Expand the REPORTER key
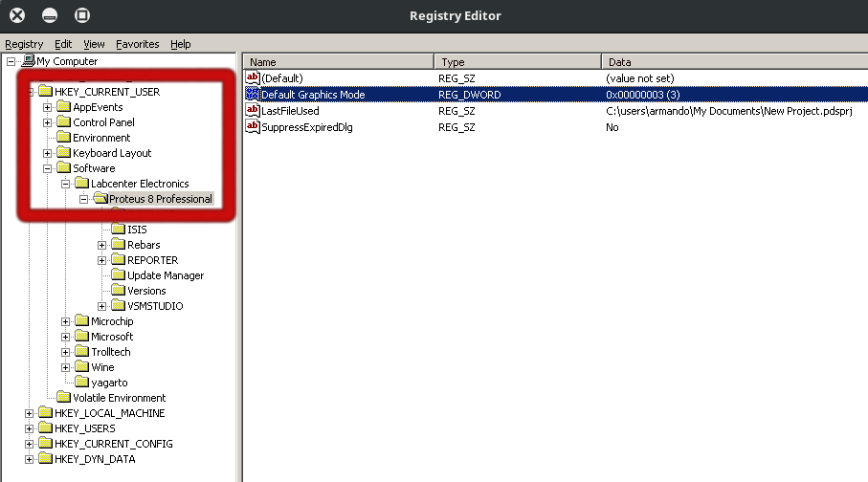 point(101,260)
